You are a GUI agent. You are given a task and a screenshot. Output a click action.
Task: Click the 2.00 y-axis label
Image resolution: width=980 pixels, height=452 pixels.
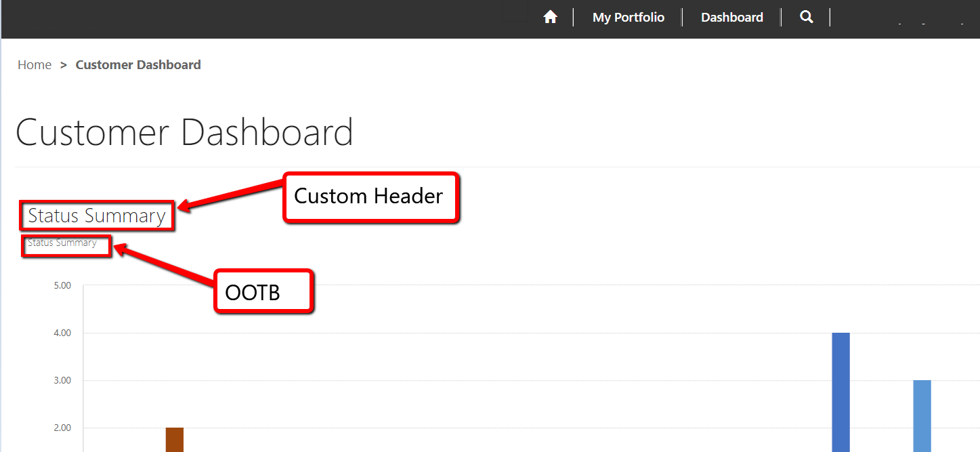62,428
